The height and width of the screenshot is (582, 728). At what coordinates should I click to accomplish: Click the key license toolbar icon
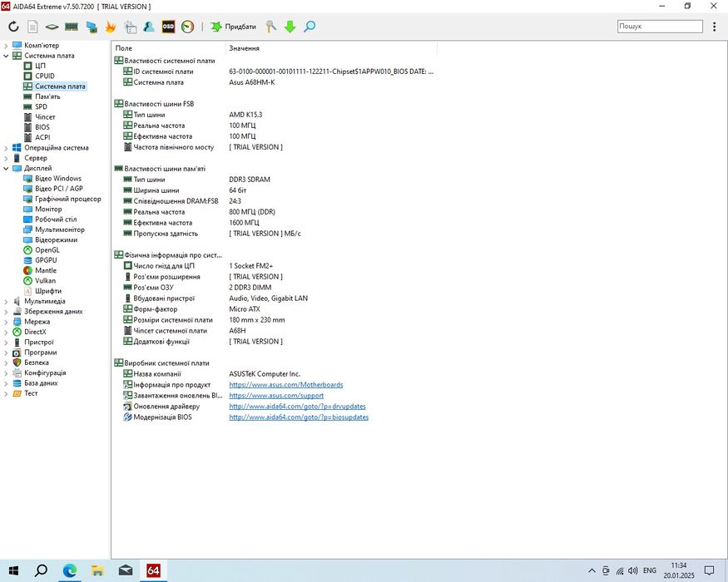[x=271, y=27]
